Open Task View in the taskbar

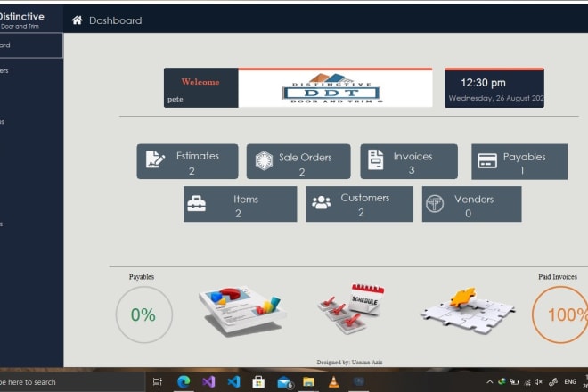click(158, 382)
